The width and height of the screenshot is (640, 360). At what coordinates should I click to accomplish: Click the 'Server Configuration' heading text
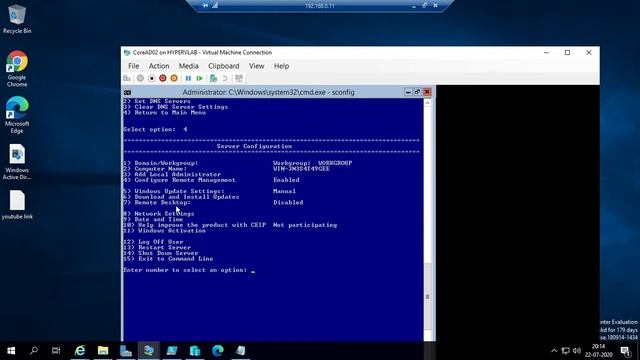254,146
